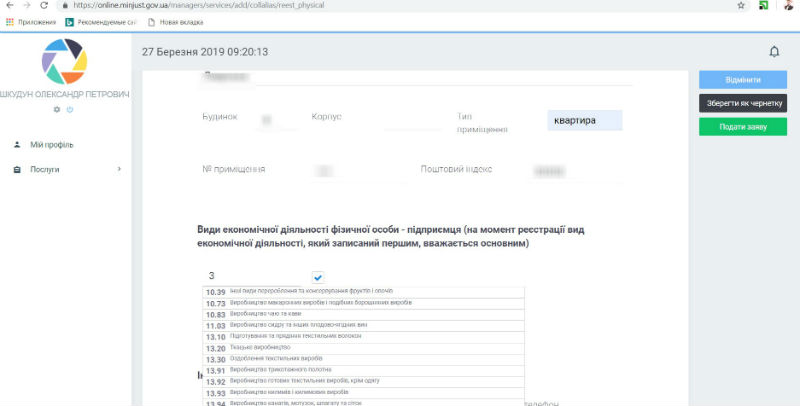Click the blue power logout icon
The height and width of the screenshot is (406, 800).
(x=70, y=109)
